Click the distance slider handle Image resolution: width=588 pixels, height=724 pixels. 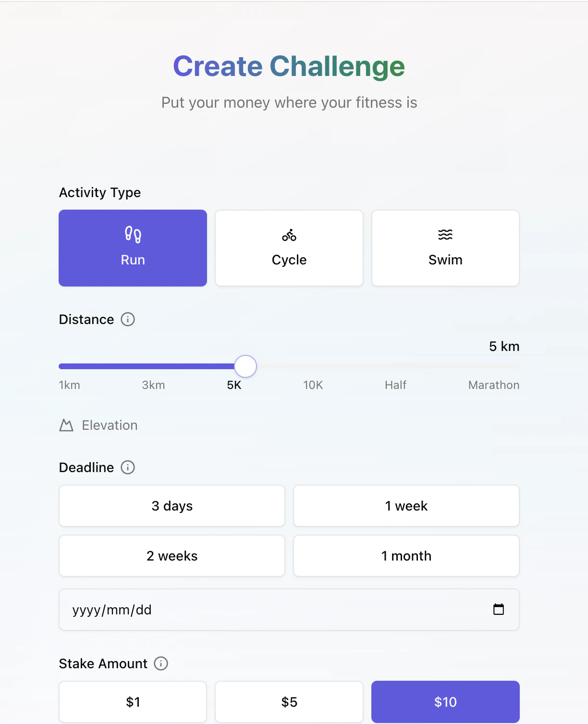click(245, 366)
